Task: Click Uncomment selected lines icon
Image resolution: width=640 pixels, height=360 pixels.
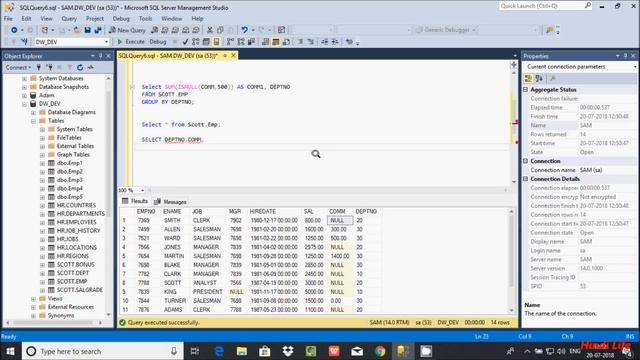Action: [x=311, y=42]
